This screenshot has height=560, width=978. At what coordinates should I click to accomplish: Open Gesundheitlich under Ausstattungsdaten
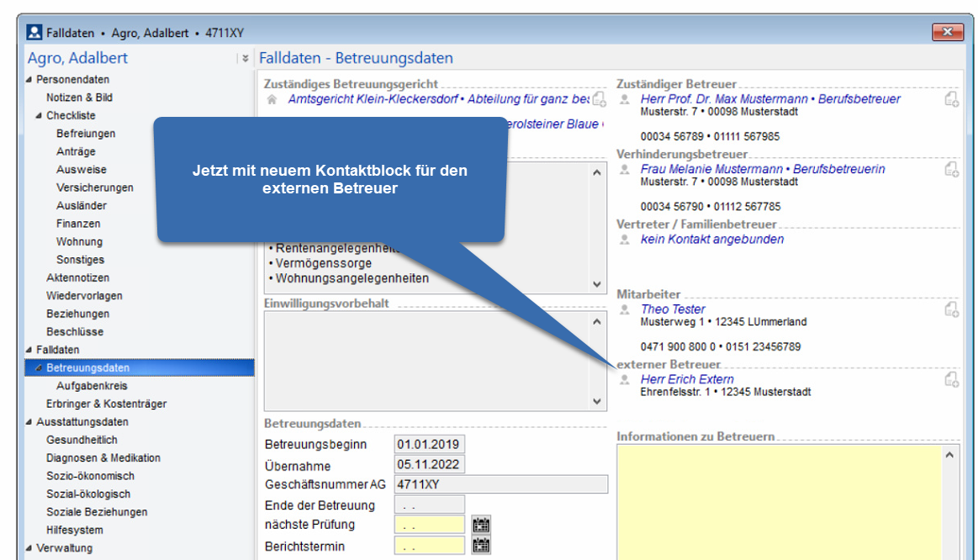(82, 440)
